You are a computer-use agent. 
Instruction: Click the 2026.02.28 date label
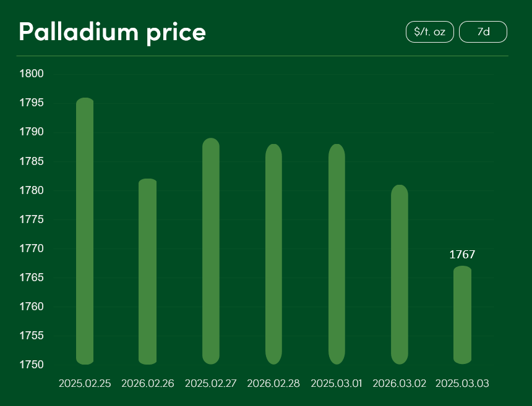coord(273,384)
